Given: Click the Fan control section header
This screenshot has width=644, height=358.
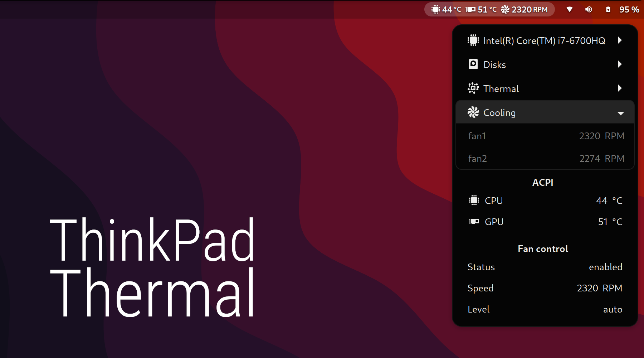Looking at the screenshot, I should (543, 249).
